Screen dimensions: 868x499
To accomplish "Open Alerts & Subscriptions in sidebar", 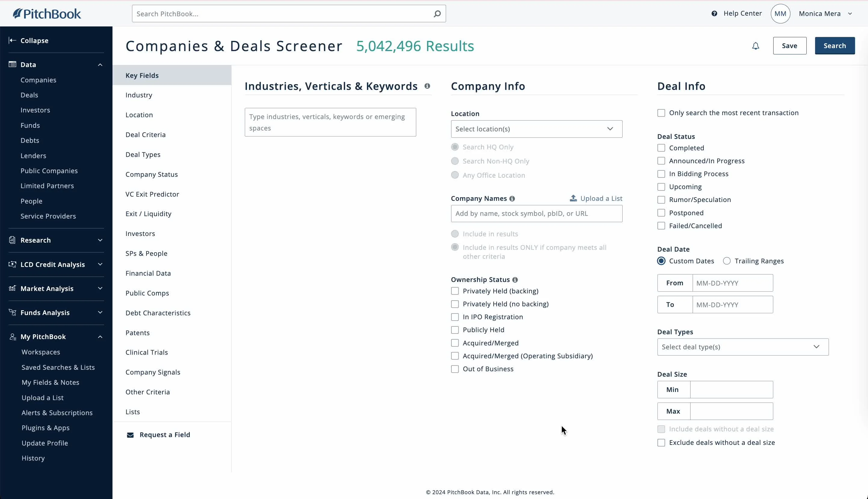I will [57, 413].
